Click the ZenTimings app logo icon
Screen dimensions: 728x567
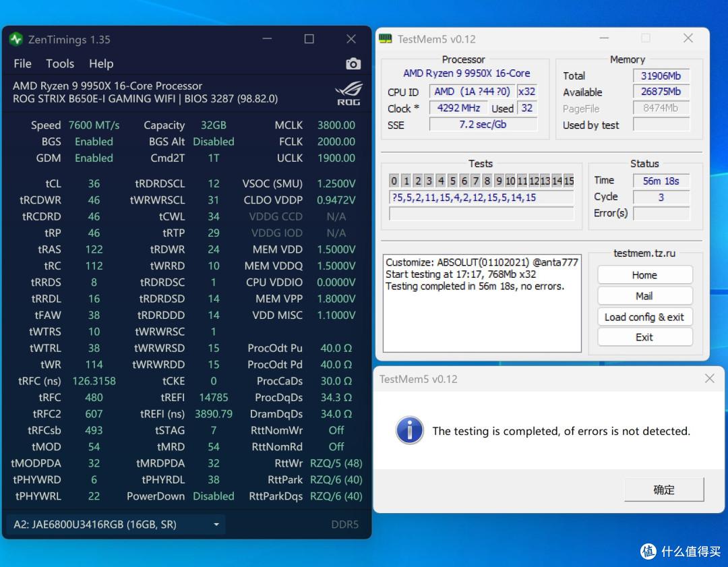click(x=16, y=39)
